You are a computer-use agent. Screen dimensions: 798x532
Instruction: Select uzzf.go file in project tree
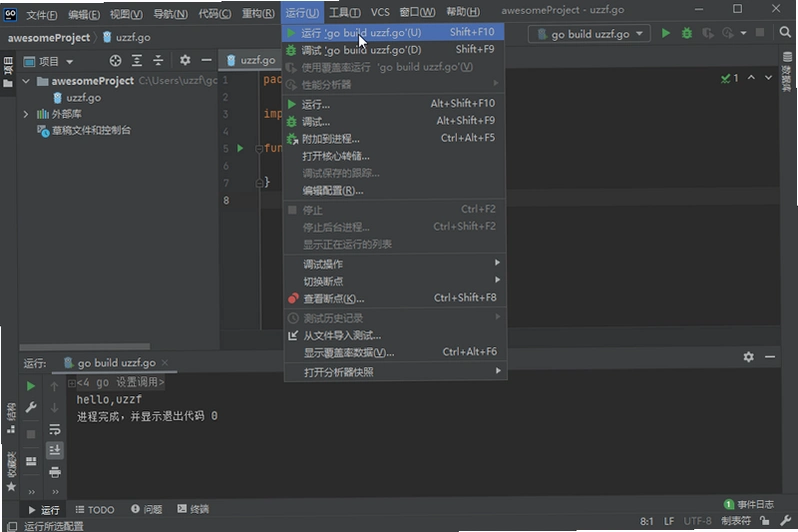coord(77,98)
